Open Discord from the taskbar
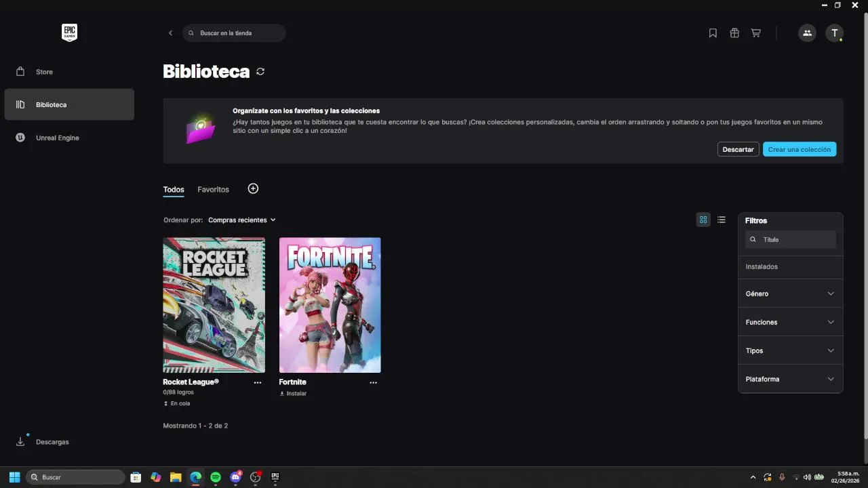This screenshot has height=488, width=868. click(235, 477)
